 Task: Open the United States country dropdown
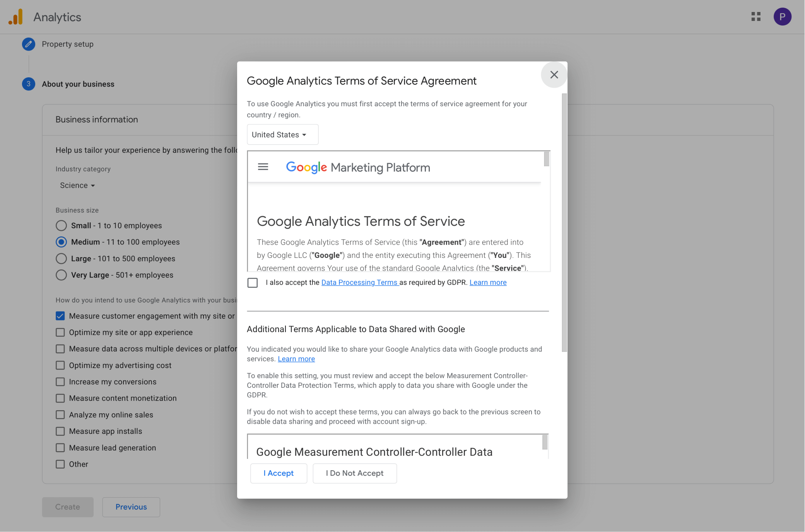(282, 135)
